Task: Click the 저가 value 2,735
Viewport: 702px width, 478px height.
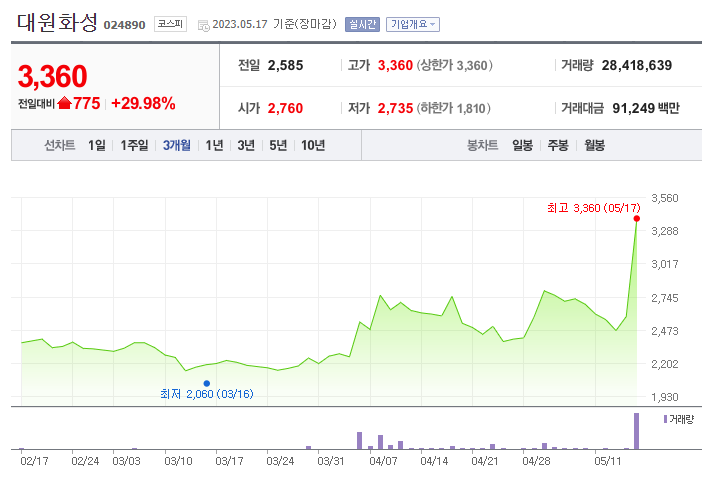Action: [395, 108]
